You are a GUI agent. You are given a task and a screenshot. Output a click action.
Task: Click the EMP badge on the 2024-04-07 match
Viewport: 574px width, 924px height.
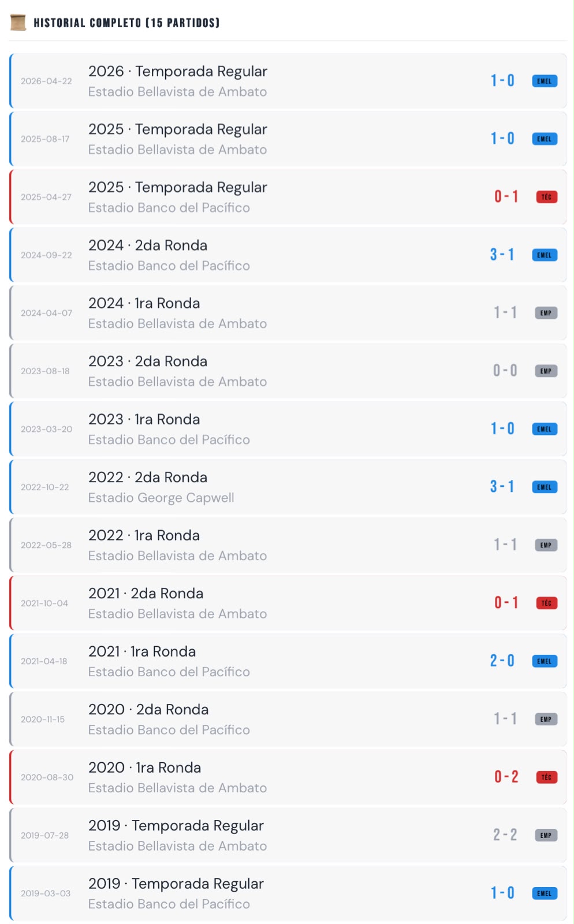click(x=546, y=313)
